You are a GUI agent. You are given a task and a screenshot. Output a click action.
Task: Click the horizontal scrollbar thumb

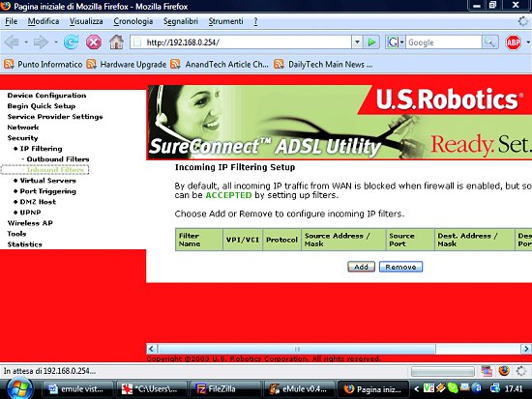click(297, 349)
